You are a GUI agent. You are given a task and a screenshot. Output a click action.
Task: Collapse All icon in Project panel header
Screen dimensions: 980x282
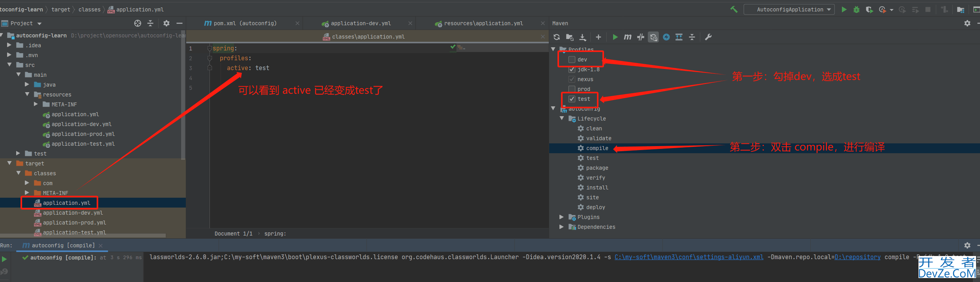pos(150,23)
